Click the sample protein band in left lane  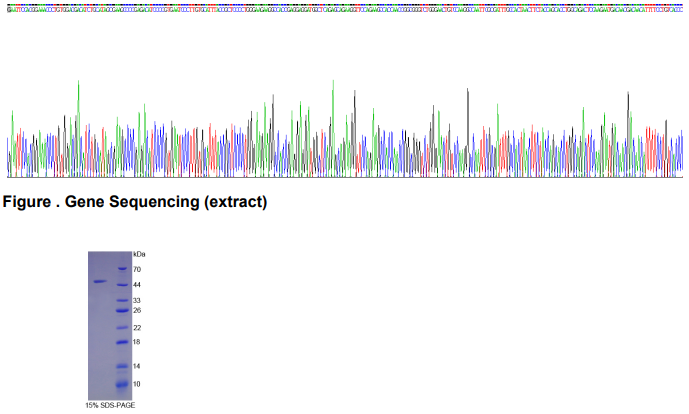click(99, 281)
